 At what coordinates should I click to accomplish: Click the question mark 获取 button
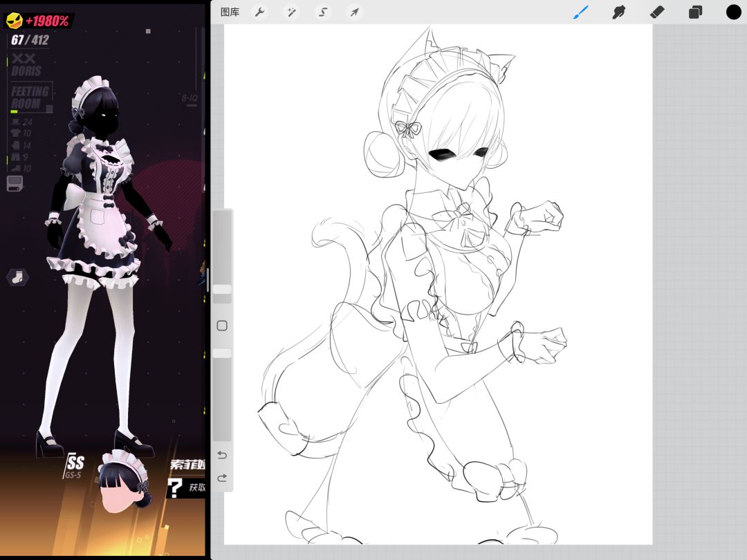click(x=186, y=487)
